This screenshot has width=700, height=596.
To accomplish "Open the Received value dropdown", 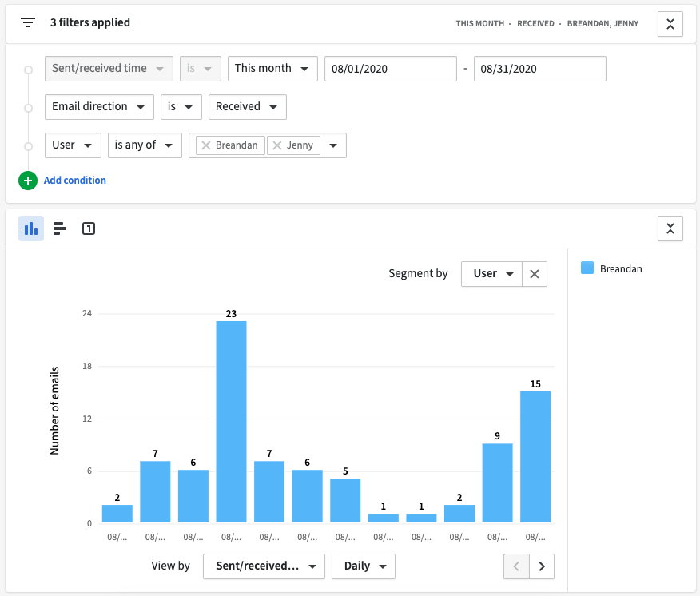I will [x=248, y=107].
